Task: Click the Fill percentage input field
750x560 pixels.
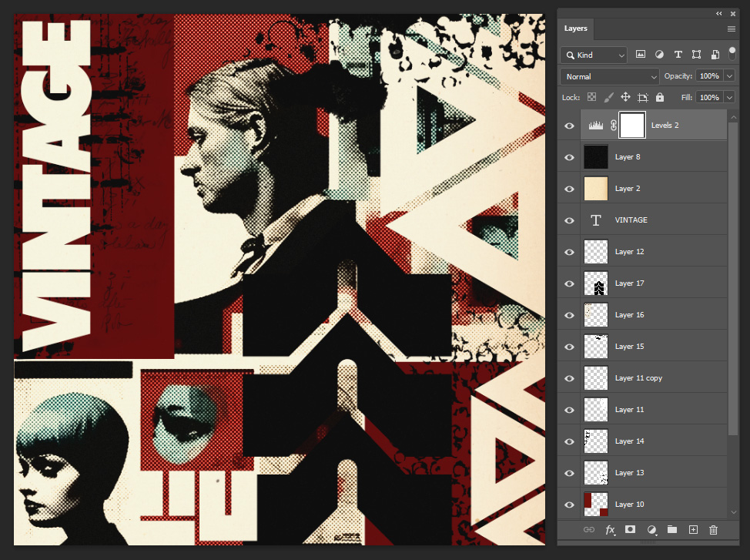Action: pyautogui.click(x=708, y=98)
